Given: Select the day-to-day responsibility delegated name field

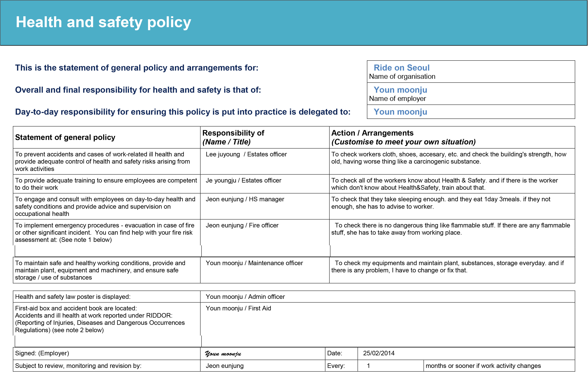Looking at the screenshot, I should [x=400, y=112].
